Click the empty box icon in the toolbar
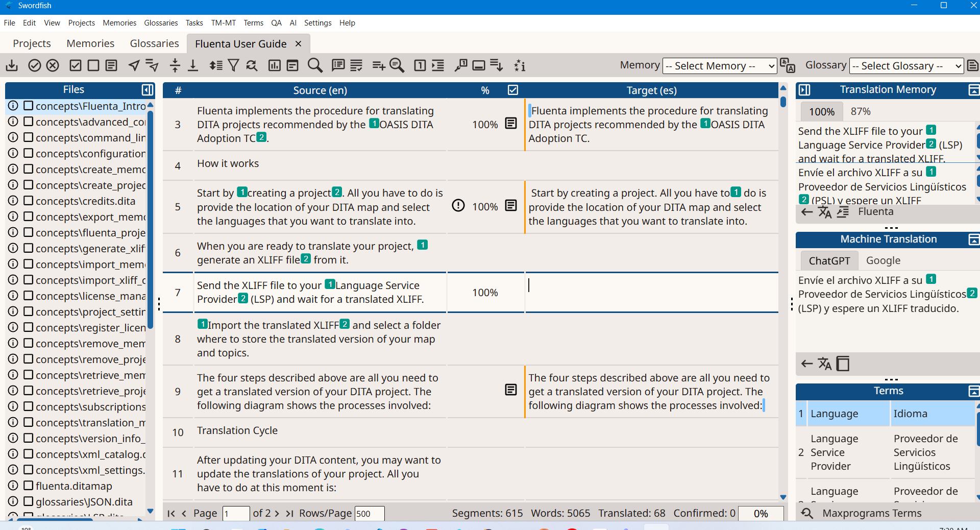The height and width of the screenshot is (530, 980). point(93,65)
